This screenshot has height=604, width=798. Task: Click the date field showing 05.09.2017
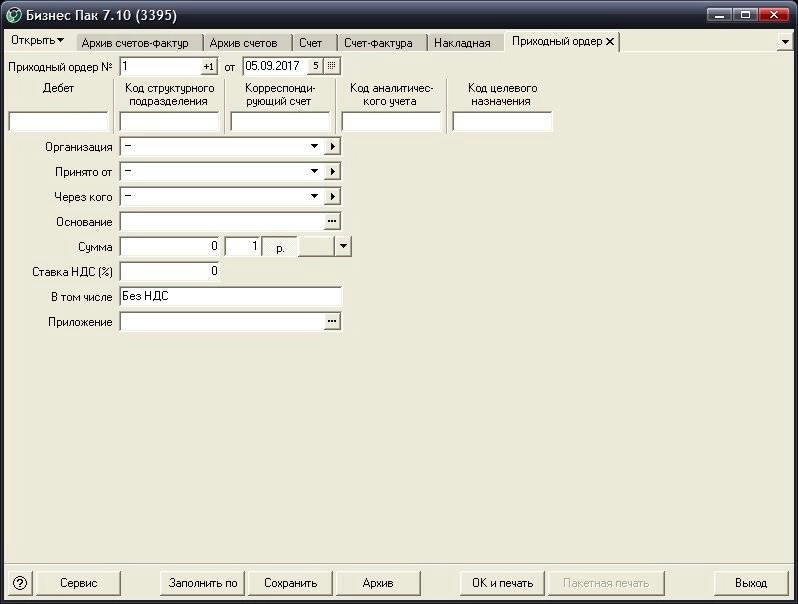pyautogui.click(x=275, y=66)
